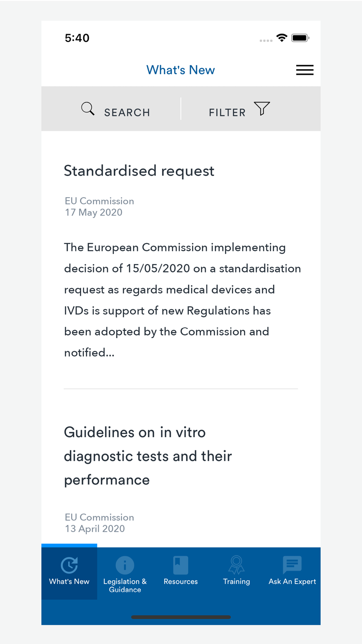Tap the search magnifier icon
This screenshot has height=644, width=362.
pos(88,109)
